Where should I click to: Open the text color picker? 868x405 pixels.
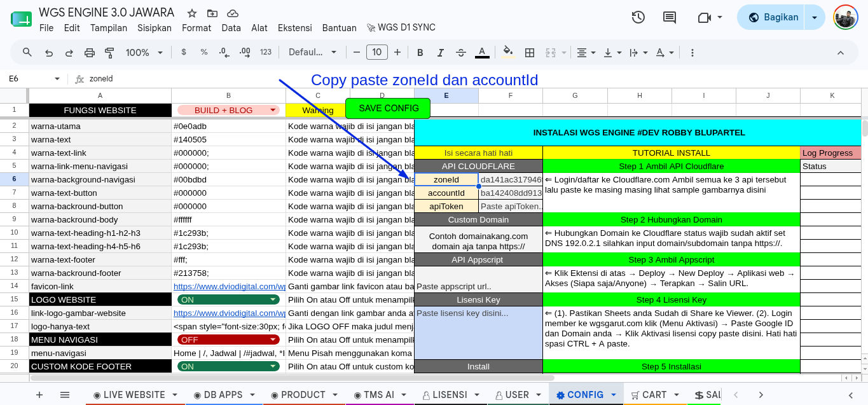tap(482, 52)
